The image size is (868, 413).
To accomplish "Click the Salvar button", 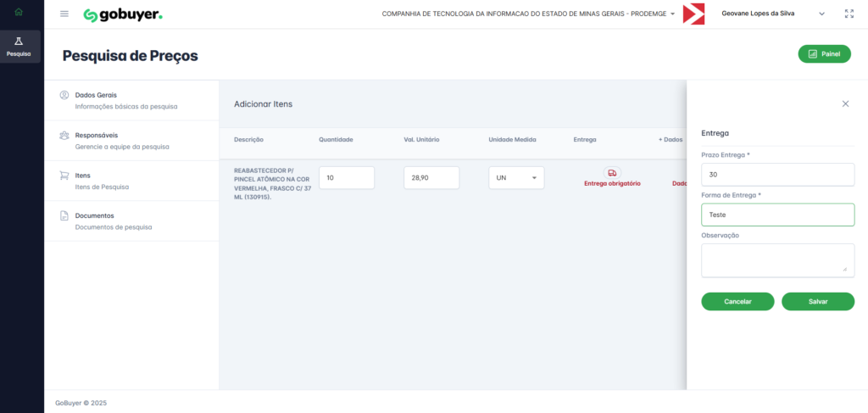I will point(818,302).
